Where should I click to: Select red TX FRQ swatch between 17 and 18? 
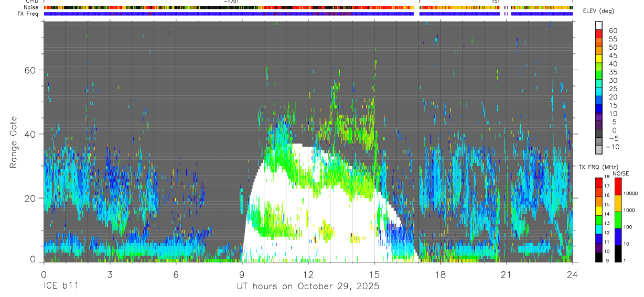(599, 182)
